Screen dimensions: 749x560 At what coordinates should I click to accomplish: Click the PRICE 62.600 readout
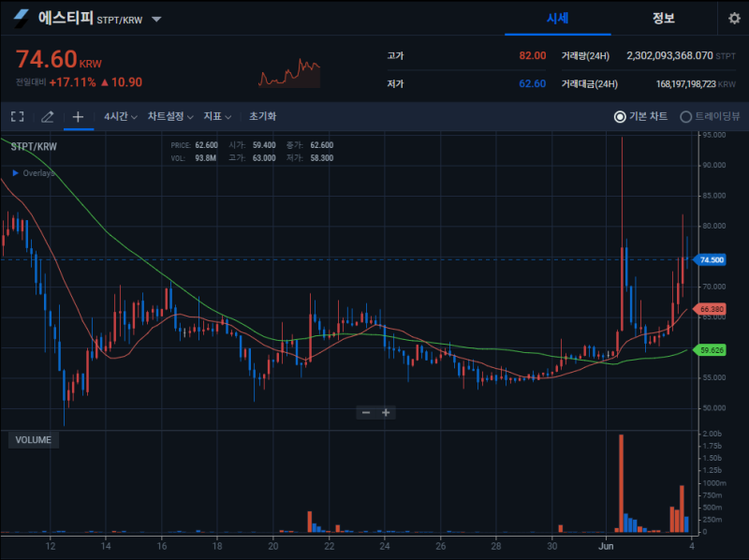pyautogui.click(x=195, y=145)
